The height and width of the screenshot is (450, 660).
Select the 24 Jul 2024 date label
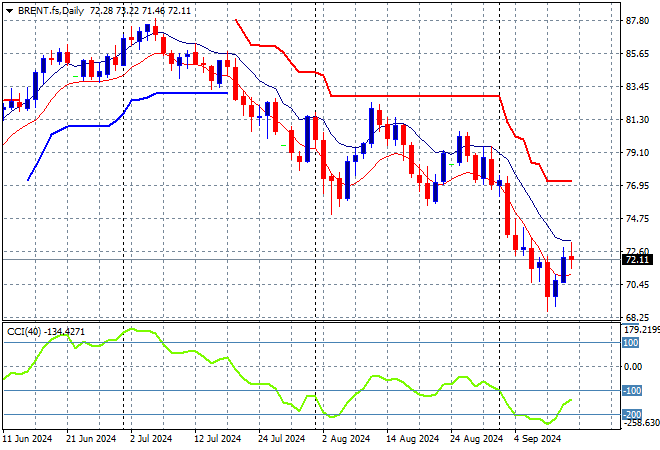(x=281, y=439)
